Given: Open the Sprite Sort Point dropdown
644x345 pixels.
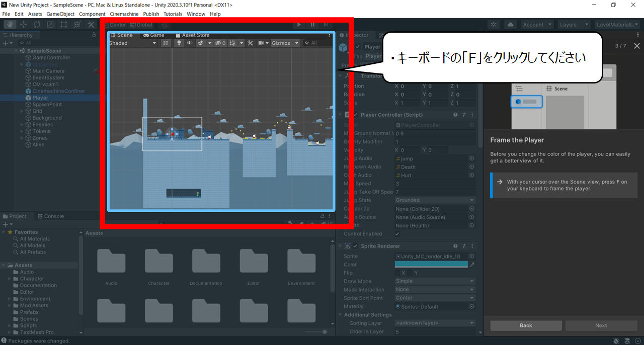Looking at the screenshot, I should click(x=435, y=298).
